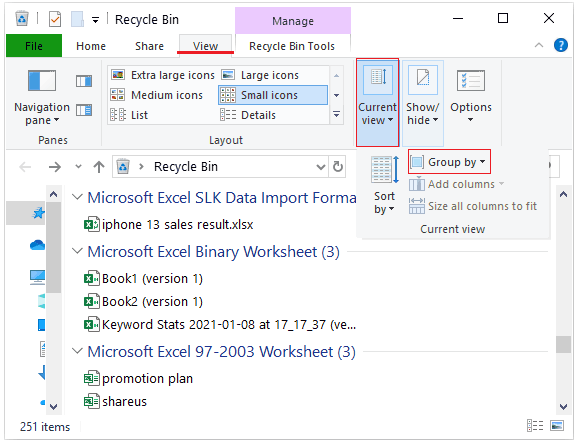578x442 pixels.
Task: Click the Manage contextual tab header
Action: 293,21
